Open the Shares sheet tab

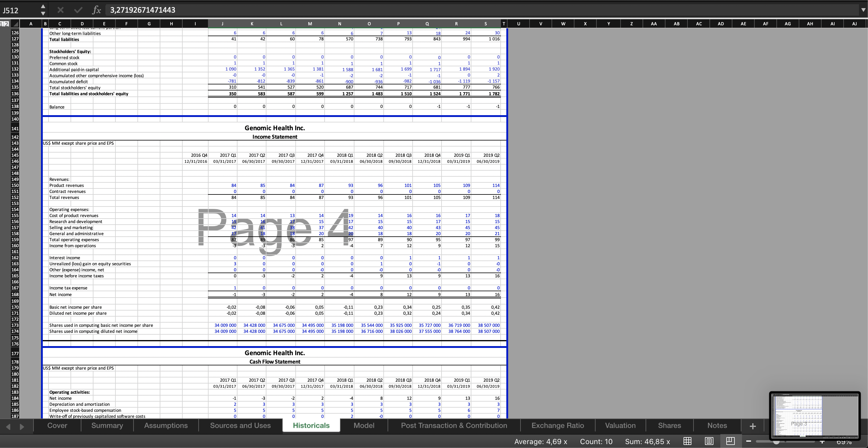[x=669, y=425]
